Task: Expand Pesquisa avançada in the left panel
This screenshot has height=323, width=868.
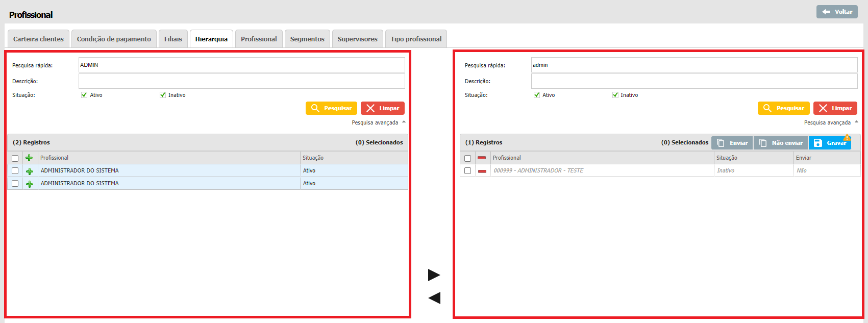Action: click(378, 122)
